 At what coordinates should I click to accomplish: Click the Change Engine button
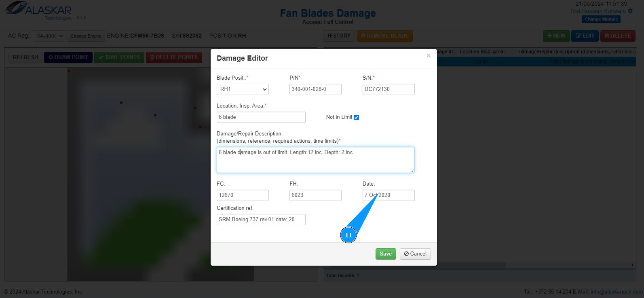[86, 36]
